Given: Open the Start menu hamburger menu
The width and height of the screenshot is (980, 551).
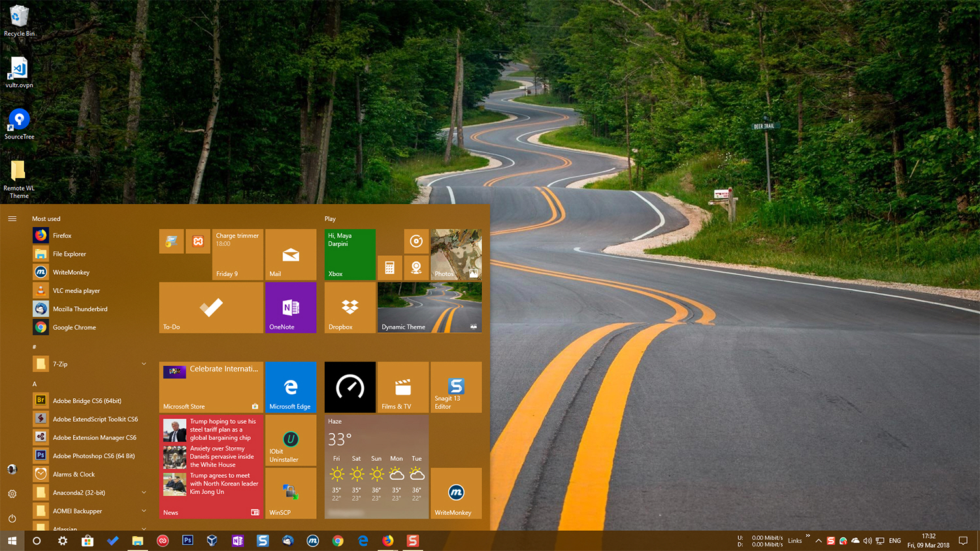Looking at the screenshot, I should click(x=12, y=219).
